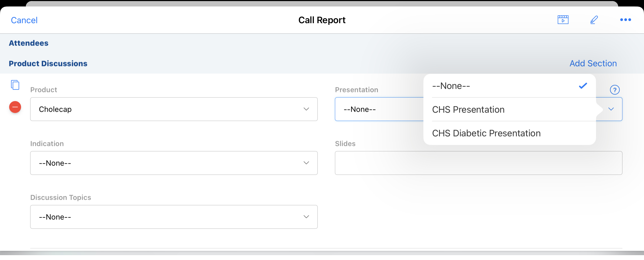Open the Product dropdown showing Cholecap
Screen dimensions: 644x260
coord(174,109)
